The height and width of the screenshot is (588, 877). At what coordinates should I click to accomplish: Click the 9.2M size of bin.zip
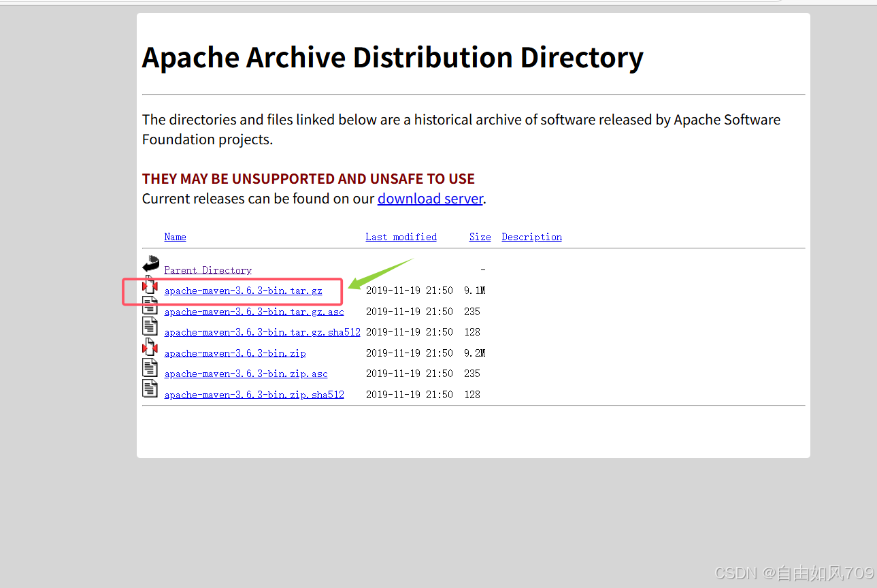click(x=475, y=353)
